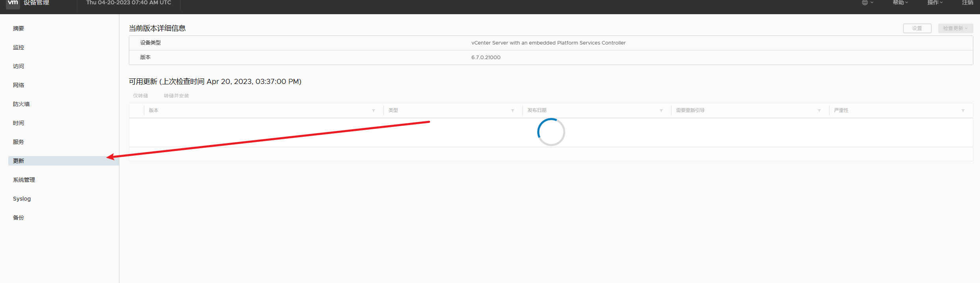Click the filter icon in 类型 column
Image resolution: width=980 pixels, height=283 pixels.
512,111
